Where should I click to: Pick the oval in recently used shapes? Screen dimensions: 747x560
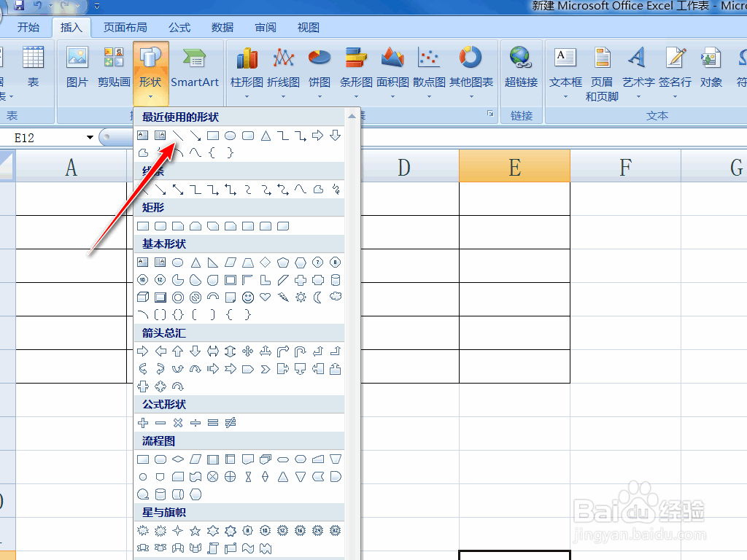(230, 136)
